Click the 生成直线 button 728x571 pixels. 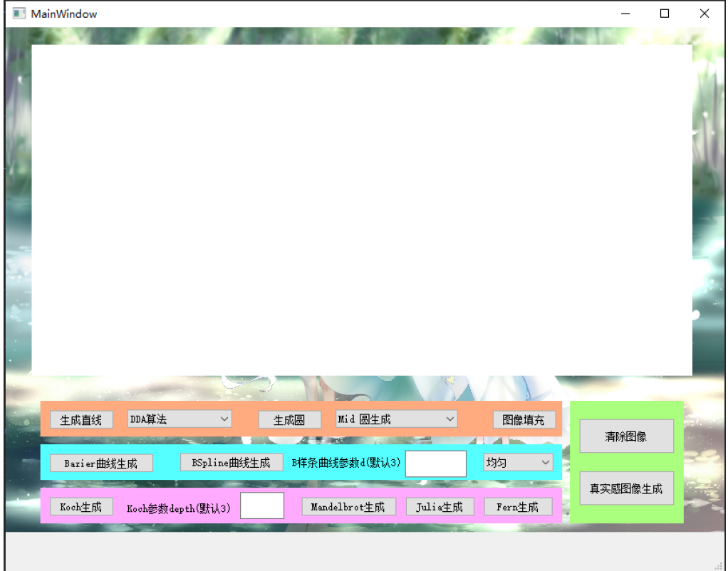[x=81, y=419]
